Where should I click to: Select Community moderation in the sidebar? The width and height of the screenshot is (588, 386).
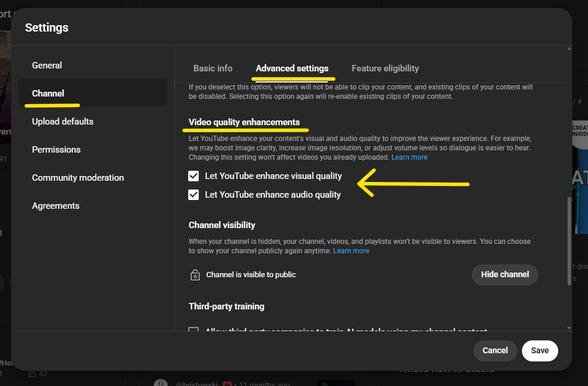pyautogui.click(x=78, y=178)
